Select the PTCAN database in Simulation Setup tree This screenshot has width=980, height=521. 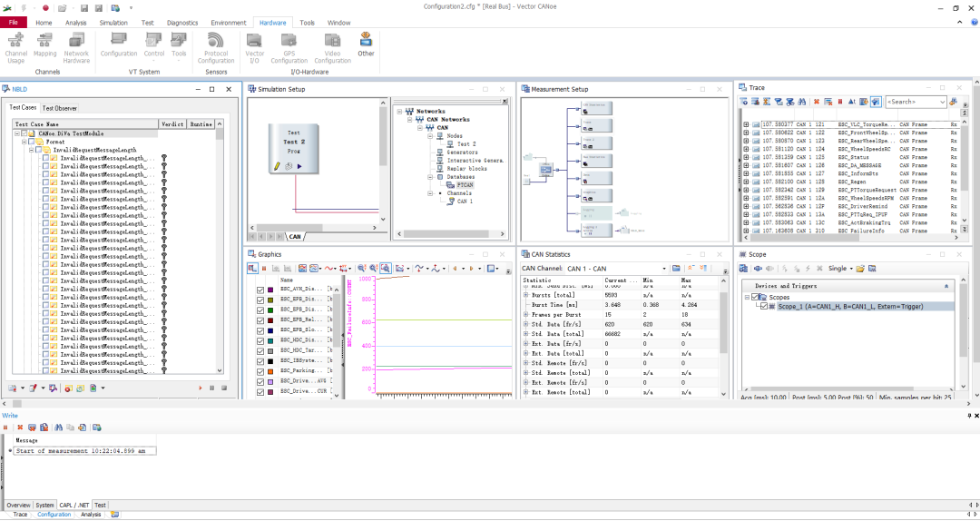click(x=465, y=185)
